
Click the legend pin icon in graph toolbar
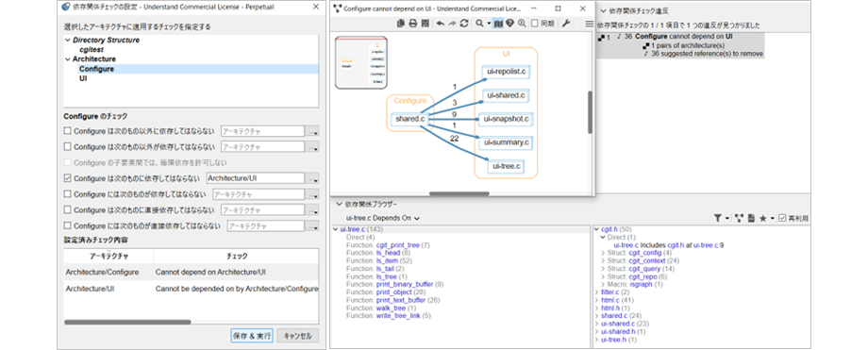pos(509,24)
